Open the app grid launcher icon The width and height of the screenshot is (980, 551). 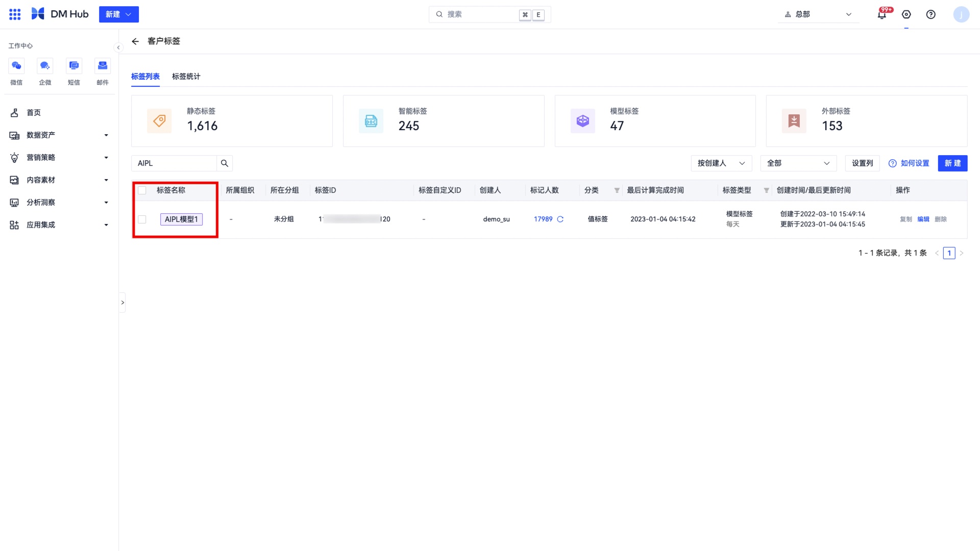point(15,14)
